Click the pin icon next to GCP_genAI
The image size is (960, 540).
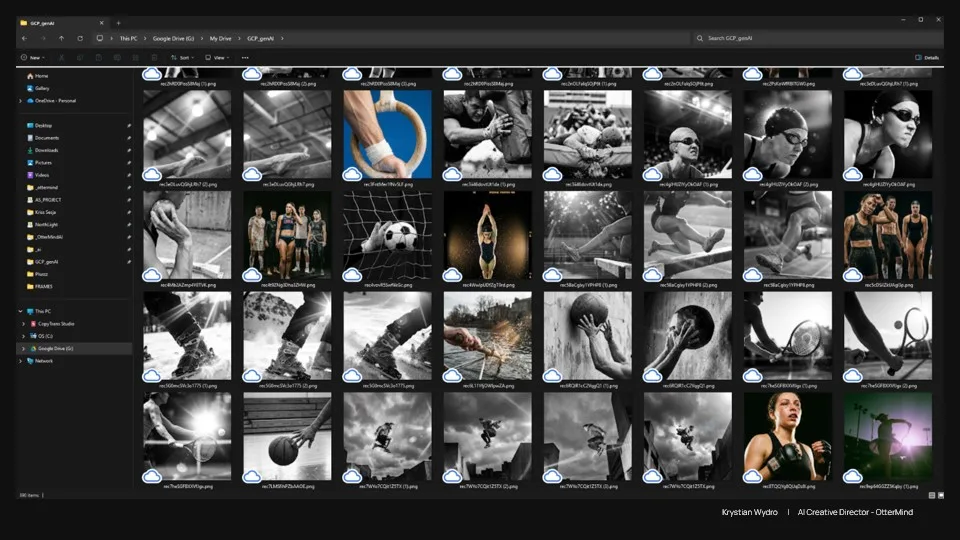coord(129,261)
